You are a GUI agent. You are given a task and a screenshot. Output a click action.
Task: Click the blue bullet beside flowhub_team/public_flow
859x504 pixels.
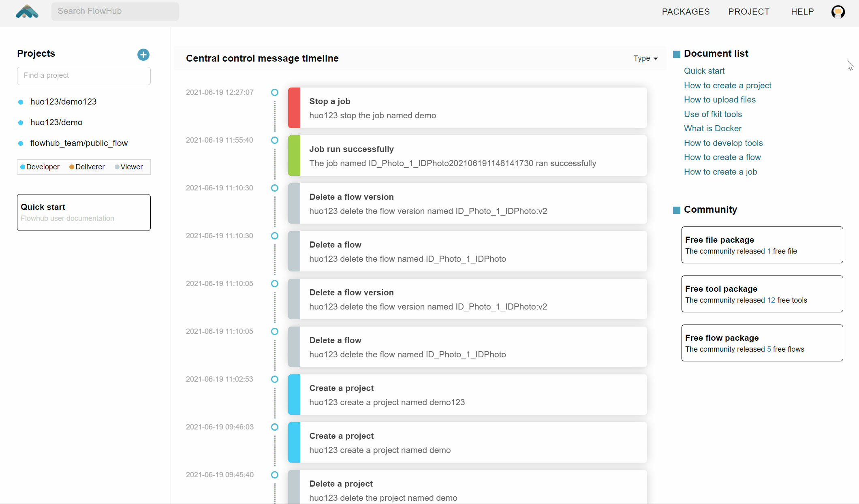[x=21, y=143]
